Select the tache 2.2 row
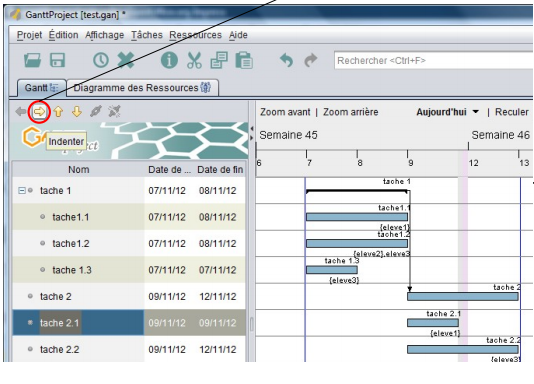Viewport: 534px width, 384px height. click(129, 349)
